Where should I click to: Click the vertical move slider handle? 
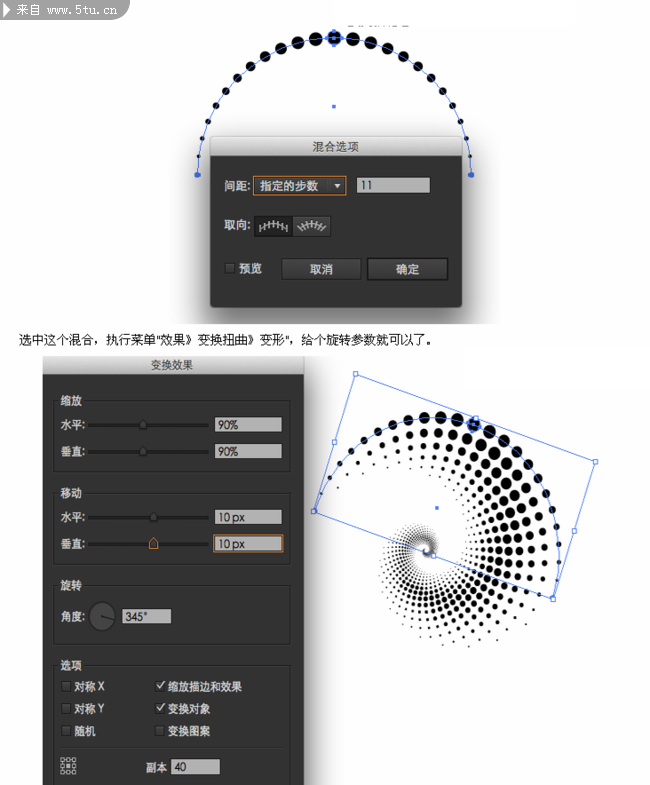[154, 543]
